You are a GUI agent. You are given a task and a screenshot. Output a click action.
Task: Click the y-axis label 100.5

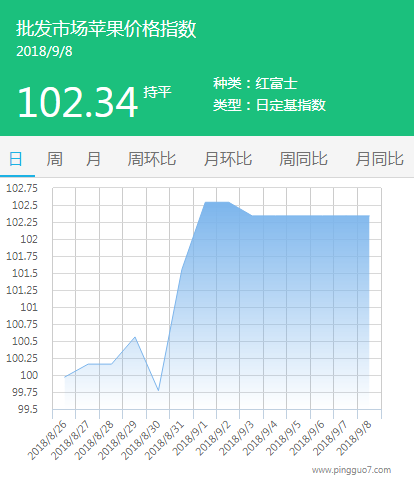tap(25, 341)
